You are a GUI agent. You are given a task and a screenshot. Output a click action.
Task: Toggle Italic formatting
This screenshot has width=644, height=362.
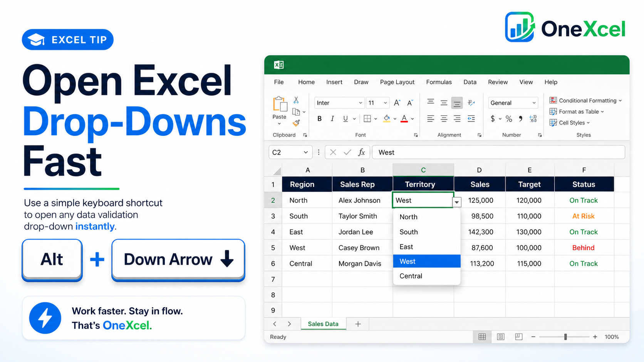point(332,119)
